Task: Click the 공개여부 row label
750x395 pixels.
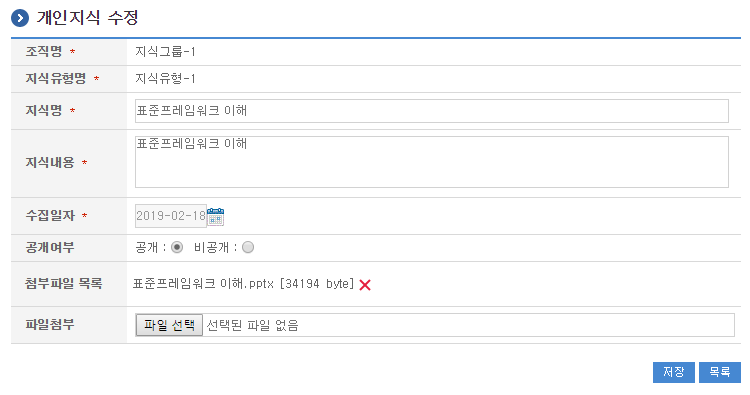Action: (x=50, y=248)
